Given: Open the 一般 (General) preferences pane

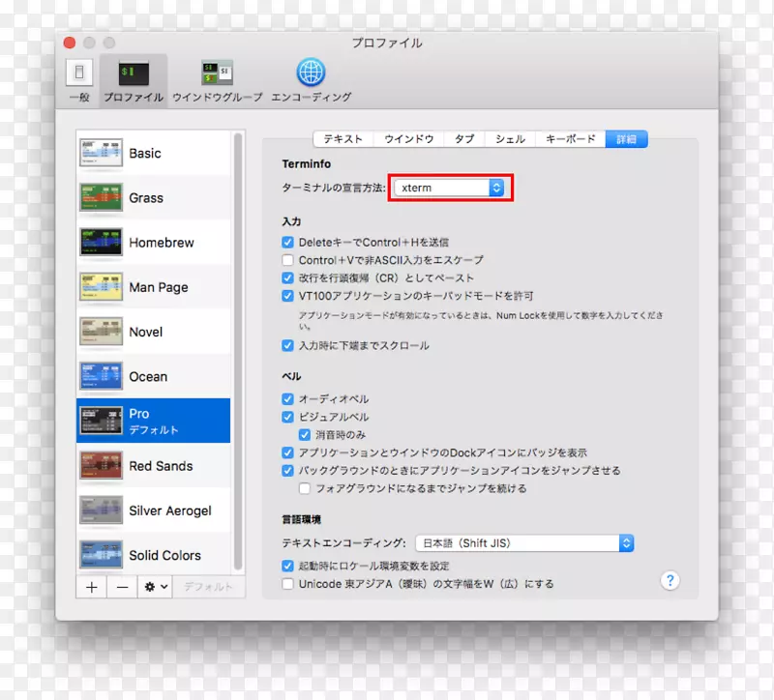Looking at the screenshot, I should 78,79.
